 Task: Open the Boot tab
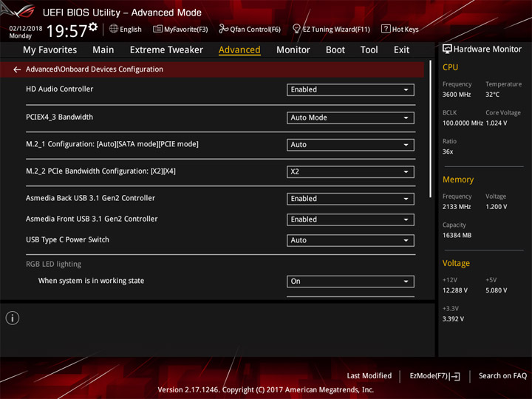[x=335, y=50]
